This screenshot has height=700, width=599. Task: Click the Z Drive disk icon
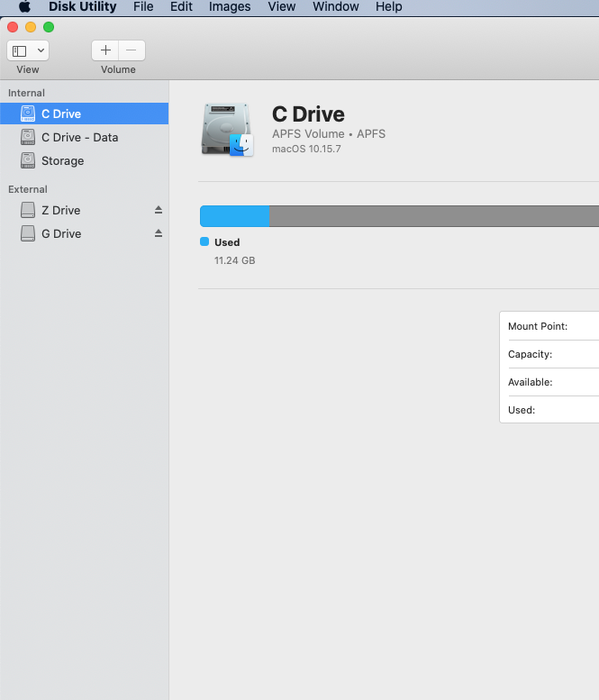click(28, 210)
